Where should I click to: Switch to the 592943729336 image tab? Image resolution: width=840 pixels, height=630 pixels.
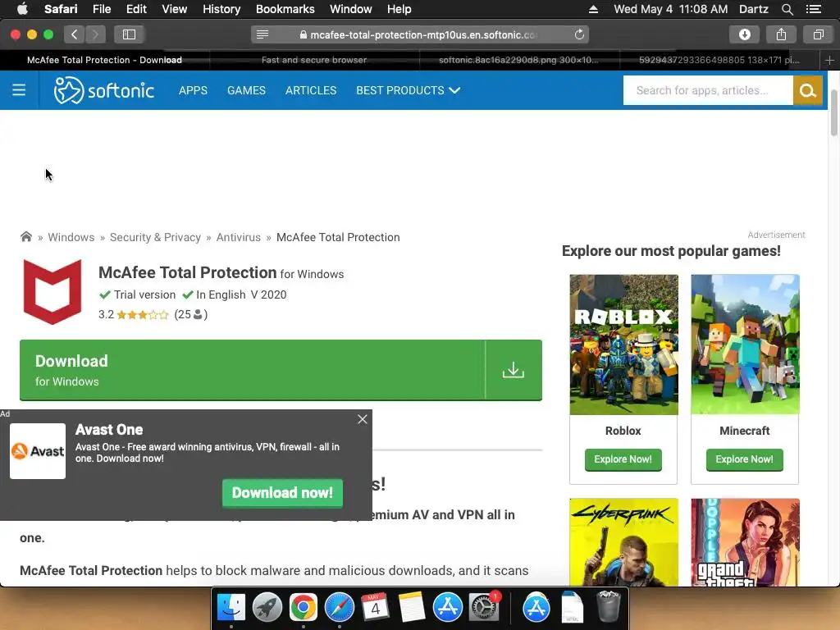pos(719,60)
